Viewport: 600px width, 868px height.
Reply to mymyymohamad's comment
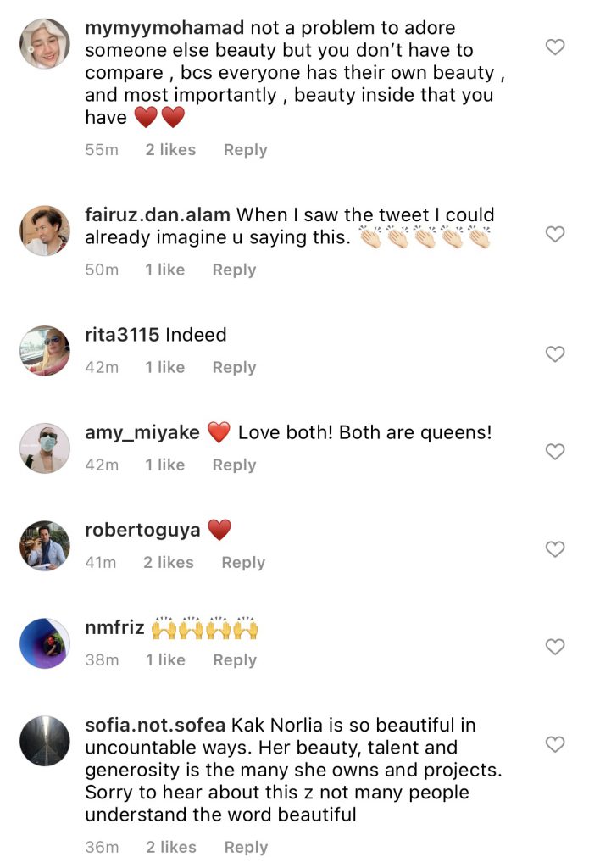pos(245,150)
